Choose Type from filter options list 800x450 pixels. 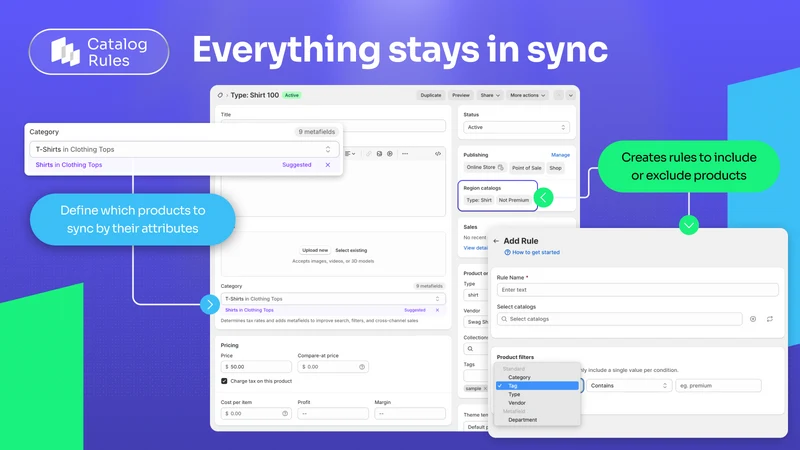514,394
